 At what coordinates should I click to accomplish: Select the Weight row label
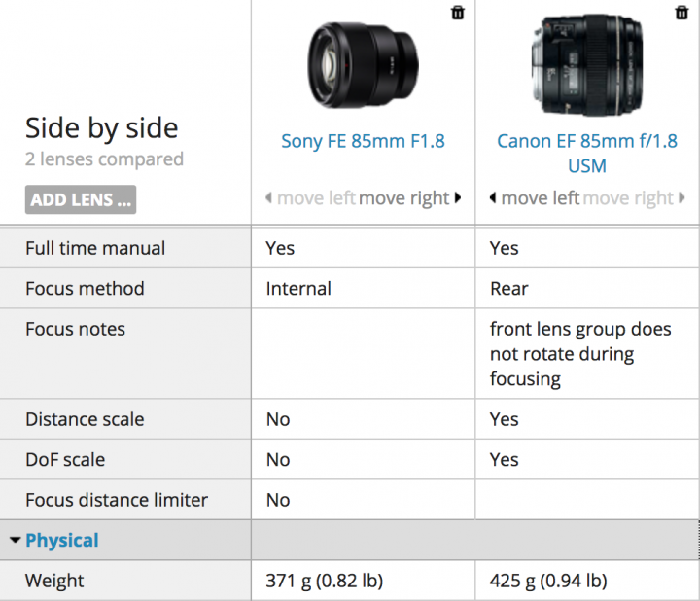pyautogui.click(x=54, y=581)
